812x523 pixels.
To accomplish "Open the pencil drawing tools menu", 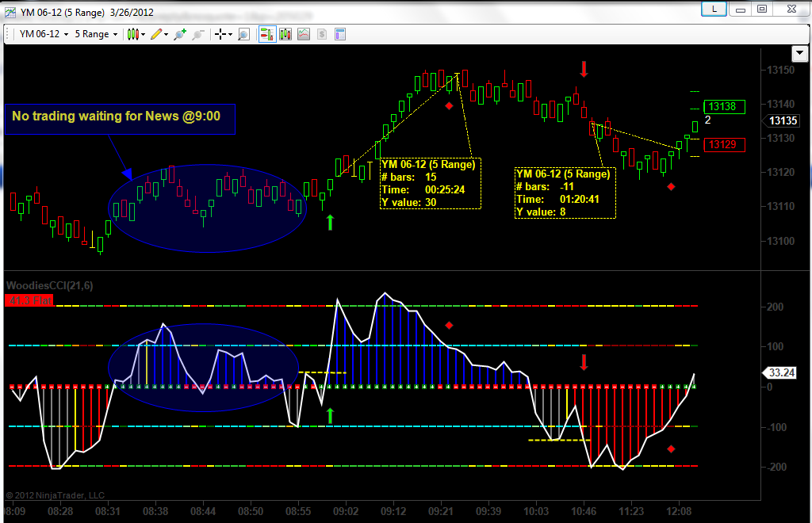I will click(159, 34).
